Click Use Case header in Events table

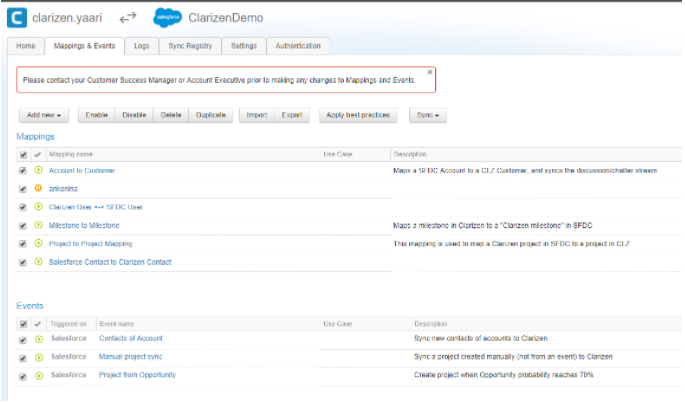[338, 324]
